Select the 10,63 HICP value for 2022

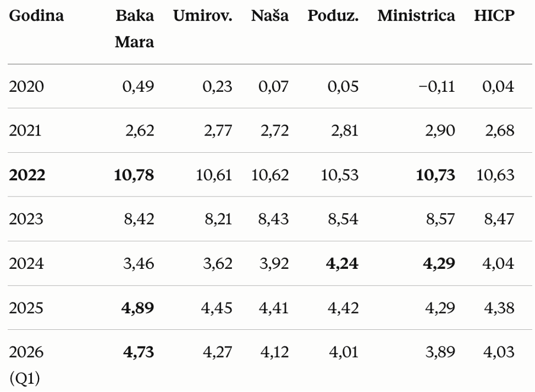pos(495,175)
